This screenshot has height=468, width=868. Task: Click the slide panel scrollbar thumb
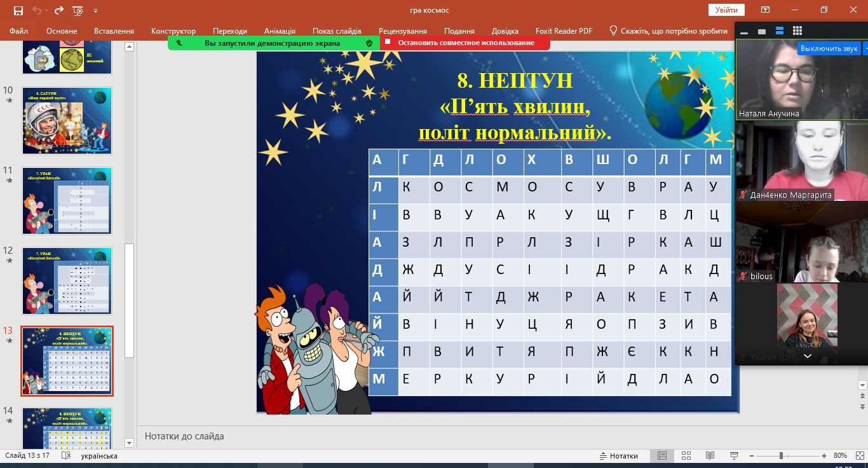tap(130, 300)
